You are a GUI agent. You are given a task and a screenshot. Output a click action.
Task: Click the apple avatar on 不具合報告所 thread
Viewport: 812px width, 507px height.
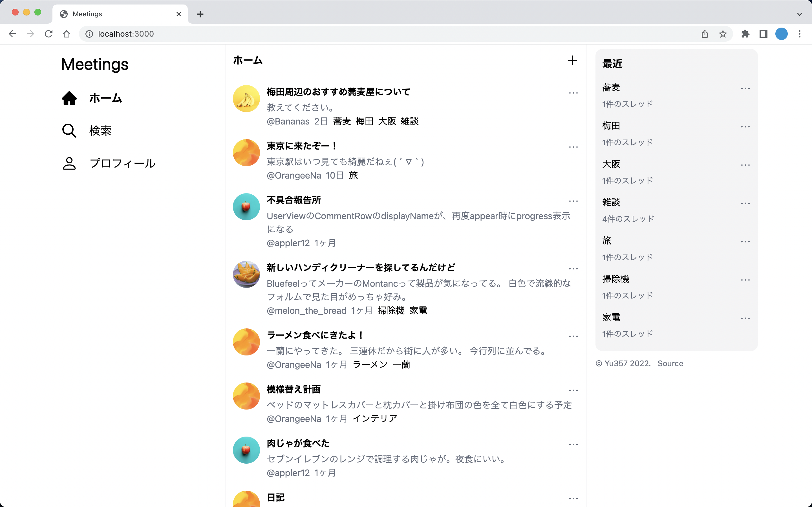click(246, 206)
